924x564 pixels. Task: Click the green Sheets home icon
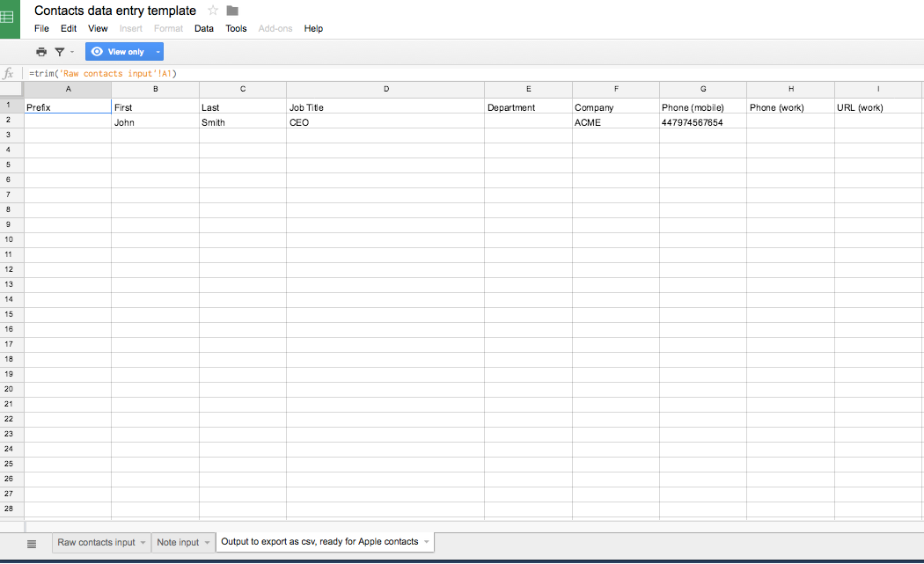10,18
